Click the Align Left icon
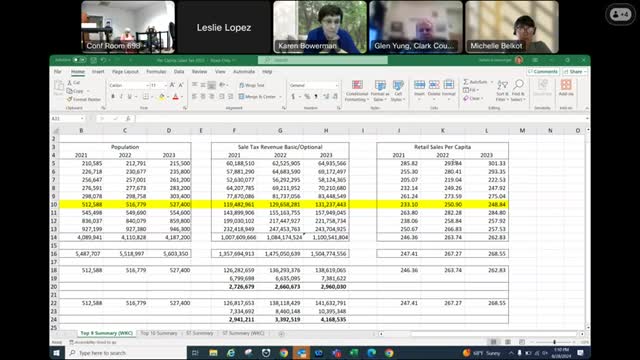 pyautogui.click(x=194, y=96)
